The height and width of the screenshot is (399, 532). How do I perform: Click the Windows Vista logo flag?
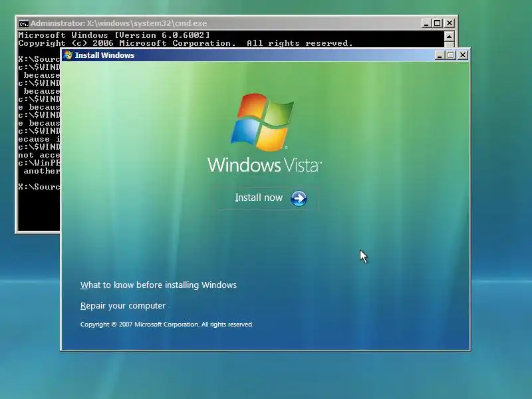[x=262, y=122]
